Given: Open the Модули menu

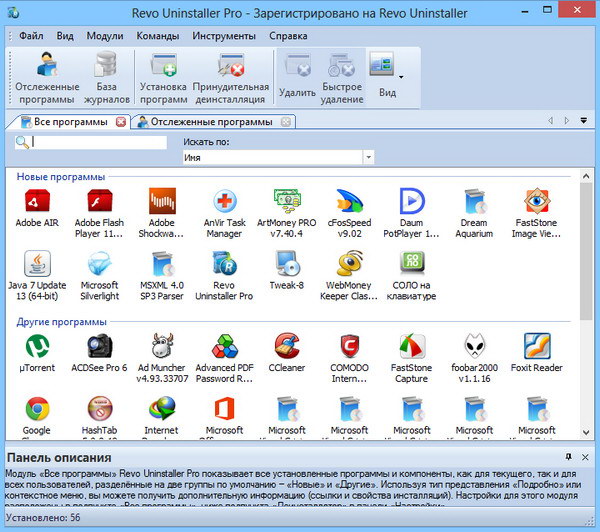Looking at the screenshot, I should tap(105, 36).
